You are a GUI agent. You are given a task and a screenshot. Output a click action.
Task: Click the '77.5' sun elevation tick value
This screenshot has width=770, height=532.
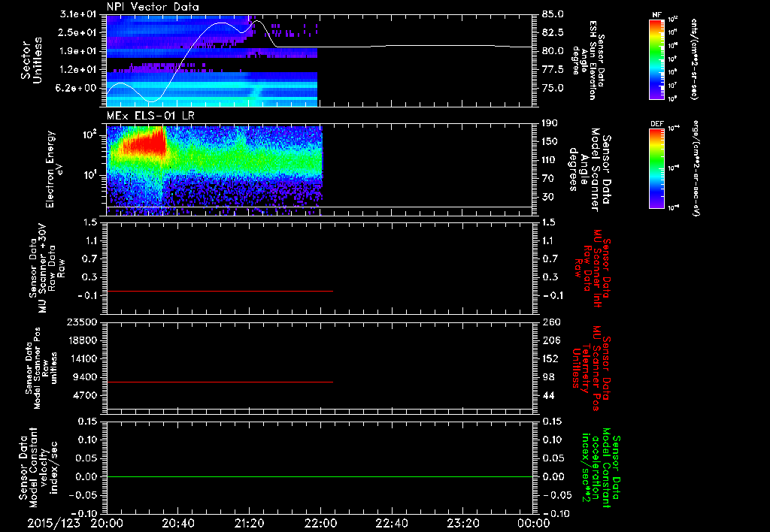[553, 70]
